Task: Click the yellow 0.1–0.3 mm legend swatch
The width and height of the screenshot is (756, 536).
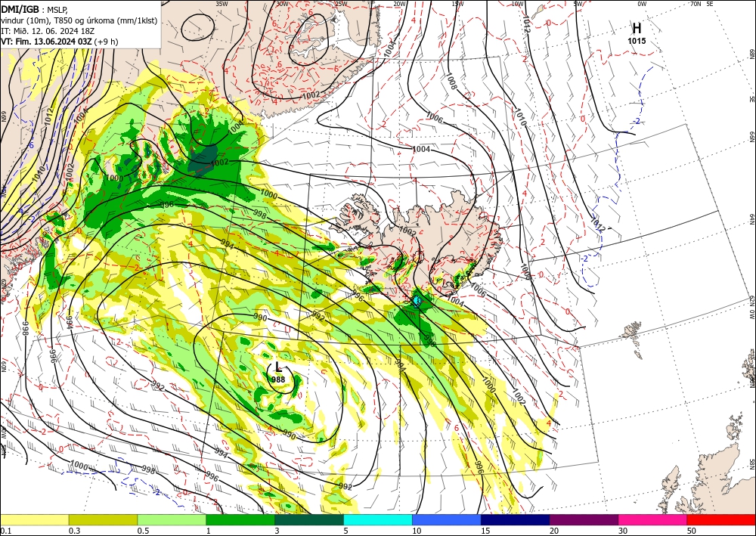Action: (x=35, y=519)
